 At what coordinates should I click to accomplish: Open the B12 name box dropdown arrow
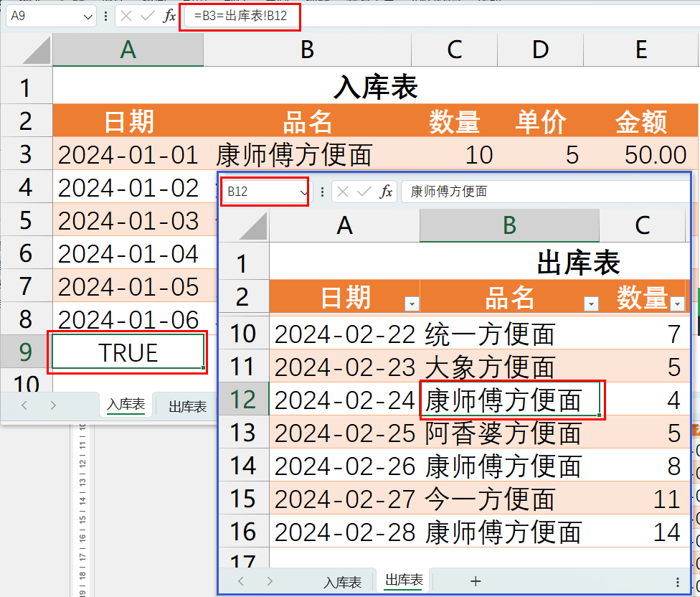click(x=303, y=192)
